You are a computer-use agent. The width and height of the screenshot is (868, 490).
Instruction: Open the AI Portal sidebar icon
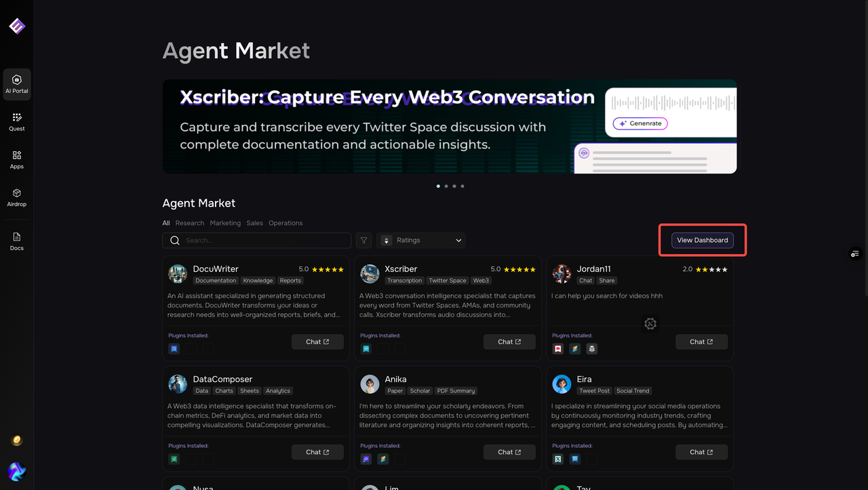pos(17,84)
